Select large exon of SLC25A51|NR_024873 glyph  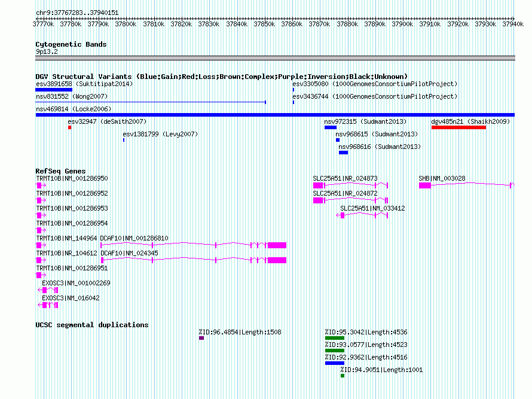coord(318,185)
